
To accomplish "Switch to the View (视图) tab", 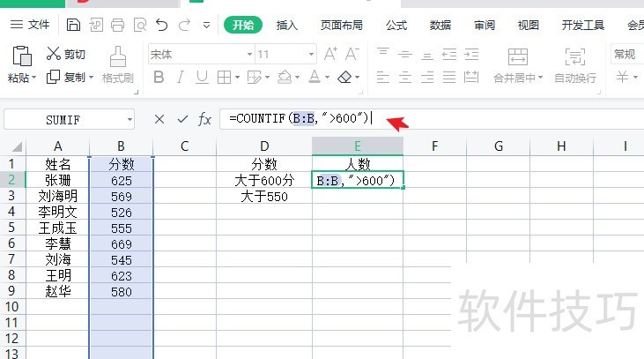I will click(529, 26).
